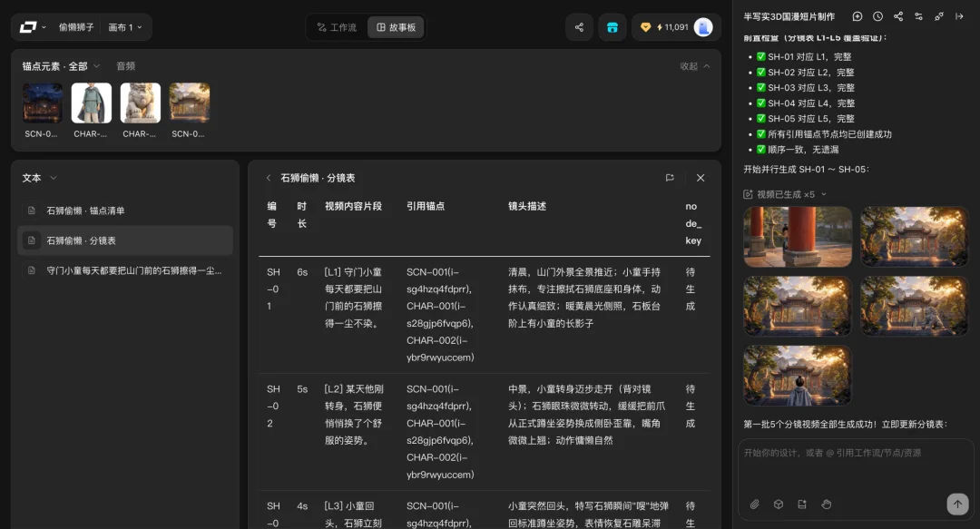Click the first SCN-0... night scene thumbnail
This screenshot has height=529, width=980.
(x=43, y=103)
